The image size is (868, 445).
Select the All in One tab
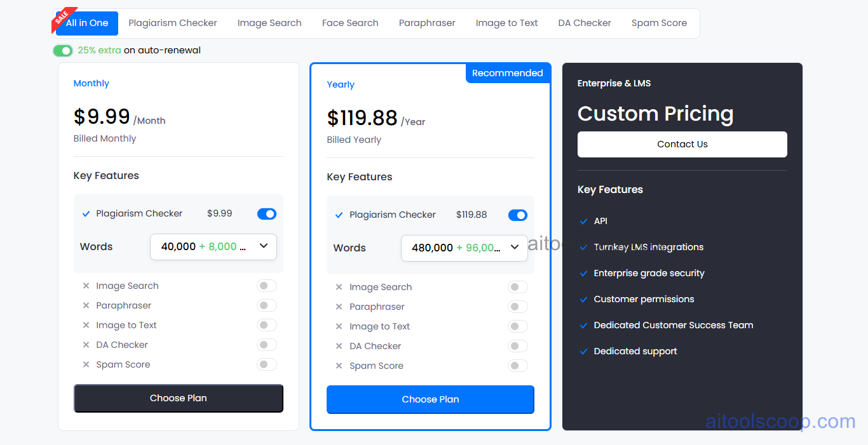(x=87, y=23)
